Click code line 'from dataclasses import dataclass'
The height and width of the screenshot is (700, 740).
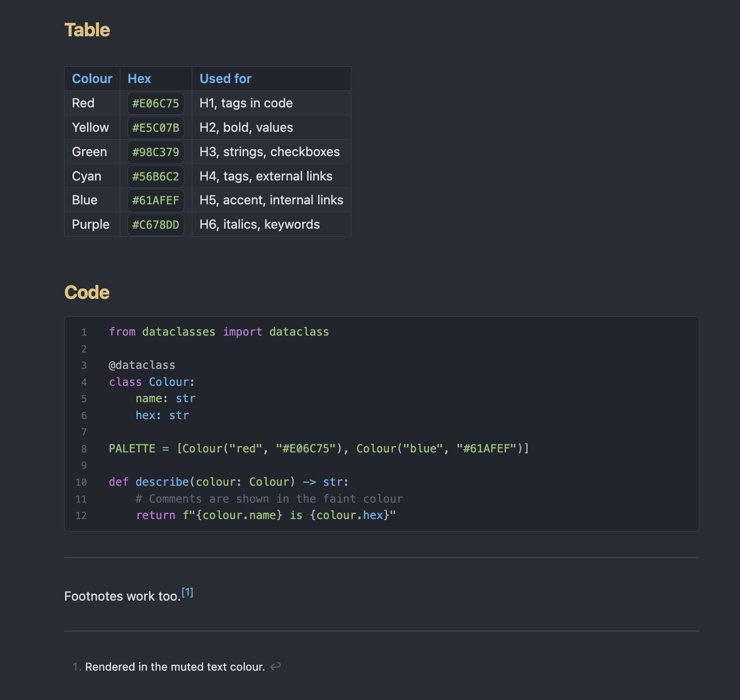[x=219, y=332]
